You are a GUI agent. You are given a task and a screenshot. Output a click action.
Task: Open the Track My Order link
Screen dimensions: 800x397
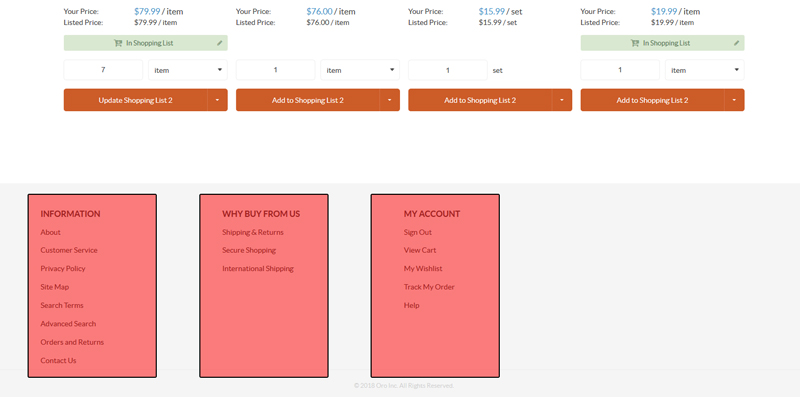tap(429, 287)
